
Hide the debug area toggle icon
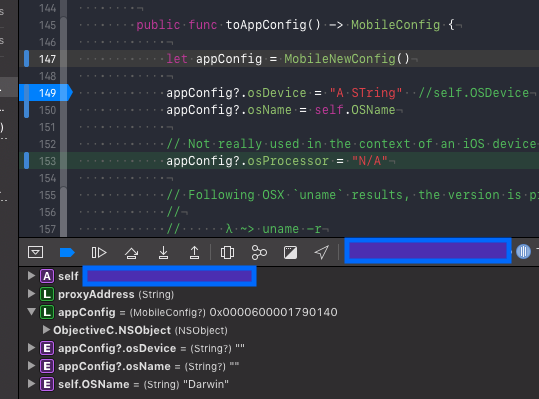click(x=35, y=253)
